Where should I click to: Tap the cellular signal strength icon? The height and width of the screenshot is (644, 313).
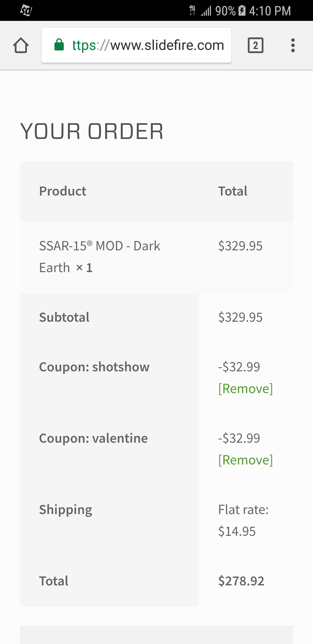[206, 11]
